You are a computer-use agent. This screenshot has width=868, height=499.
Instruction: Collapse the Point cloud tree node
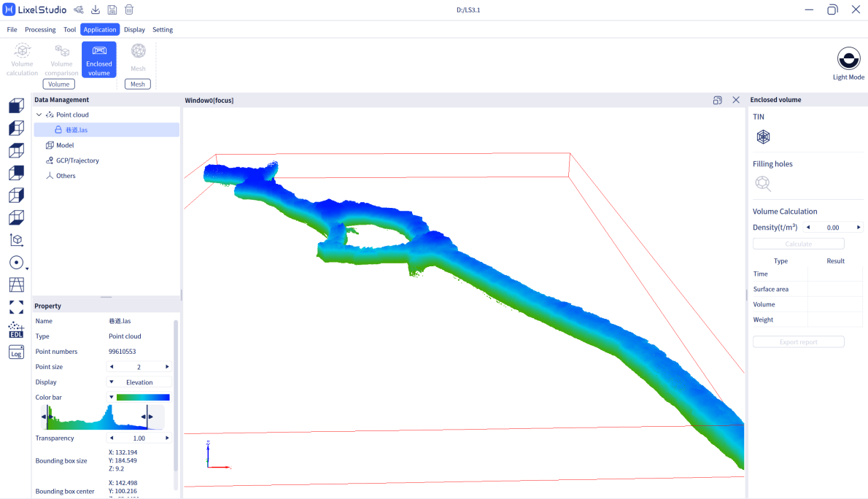tap(39, 115)
